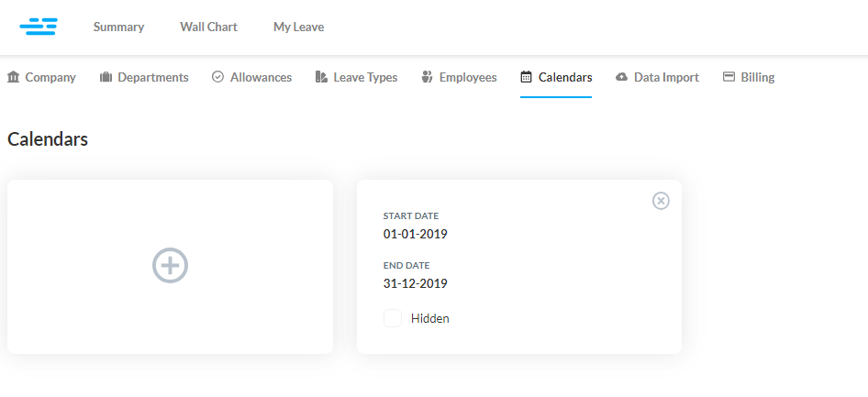Viewport: 868px width, 397px height.
Task: Remove the 2019 calendar card
Action: (661, 201)
